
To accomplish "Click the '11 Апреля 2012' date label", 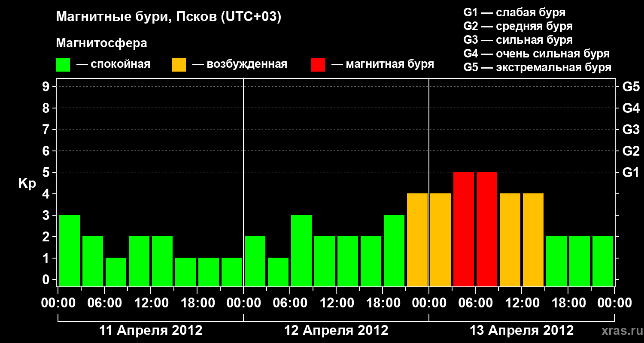I will tap(151, 331).
